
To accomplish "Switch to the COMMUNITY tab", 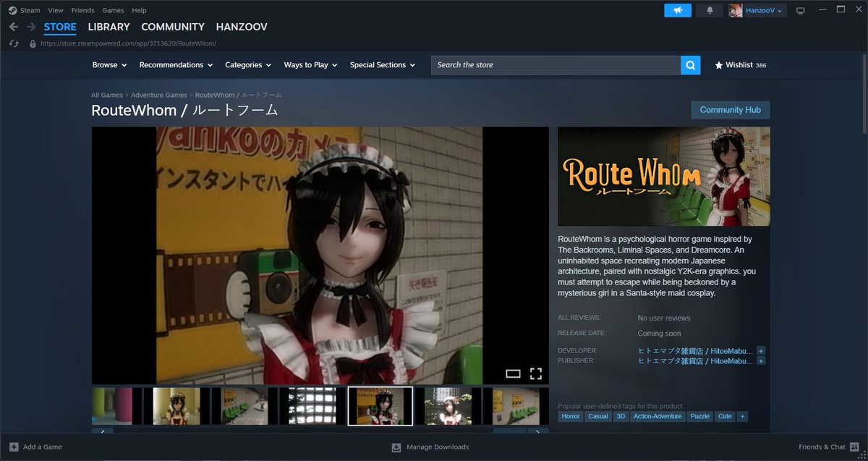I will pos(173,27).
